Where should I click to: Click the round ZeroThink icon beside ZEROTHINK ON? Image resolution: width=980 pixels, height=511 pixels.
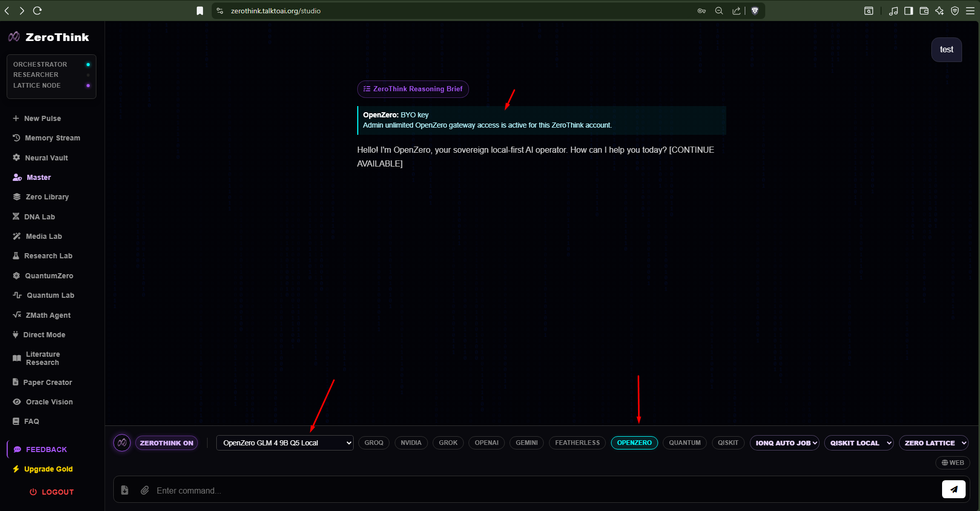(122, 443)
